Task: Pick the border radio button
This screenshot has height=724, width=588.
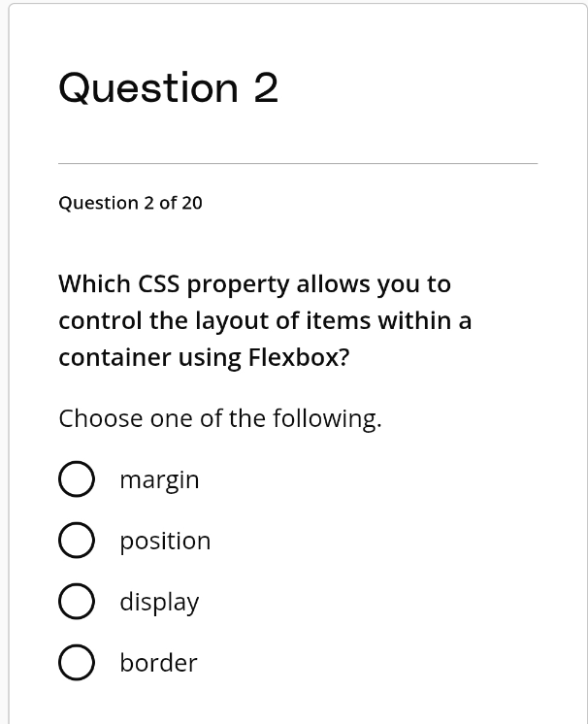Action: [77, 662]
